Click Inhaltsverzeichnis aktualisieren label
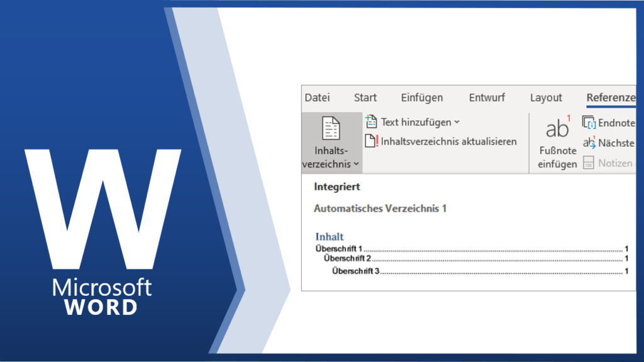The width and height of the screenshot is (644, 362). coord(448,141)
